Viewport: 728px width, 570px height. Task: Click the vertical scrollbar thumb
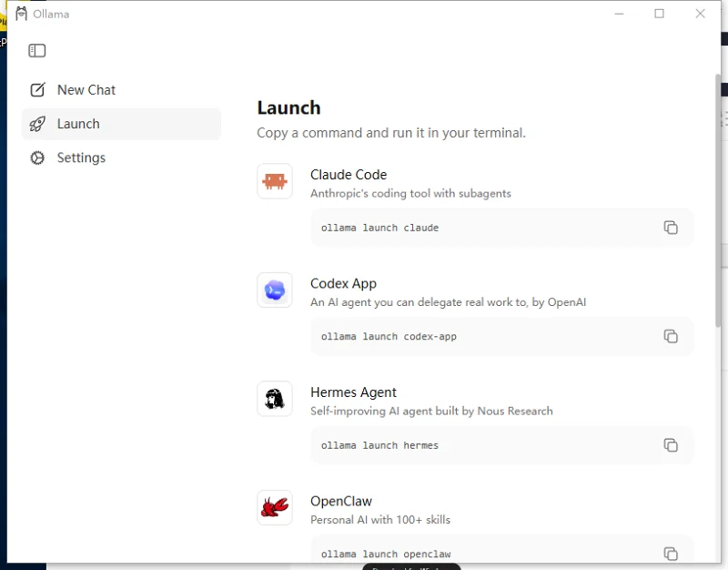click(718, 199)
